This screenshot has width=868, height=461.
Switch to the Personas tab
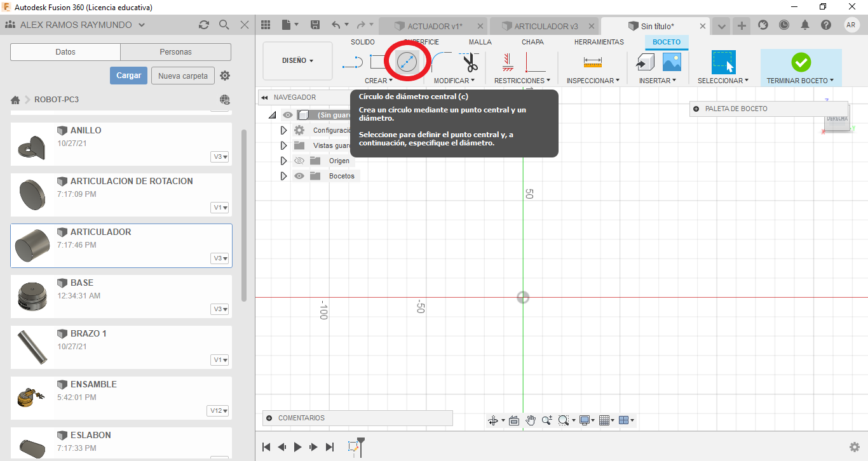point(176,52)
